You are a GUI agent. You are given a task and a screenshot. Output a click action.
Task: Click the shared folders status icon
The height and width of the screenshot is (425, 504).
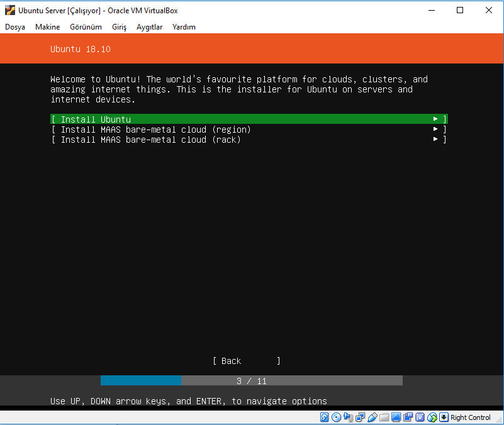coord(384,417)
